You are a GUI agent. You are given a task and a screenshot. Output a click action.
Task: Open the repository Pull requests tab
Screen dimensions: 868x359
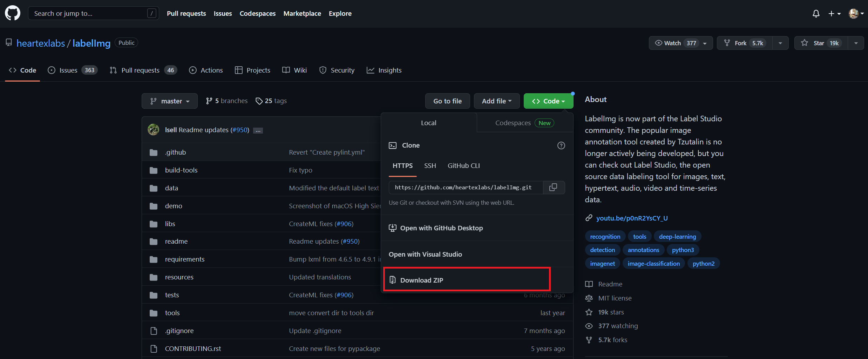tap(143, 70)
